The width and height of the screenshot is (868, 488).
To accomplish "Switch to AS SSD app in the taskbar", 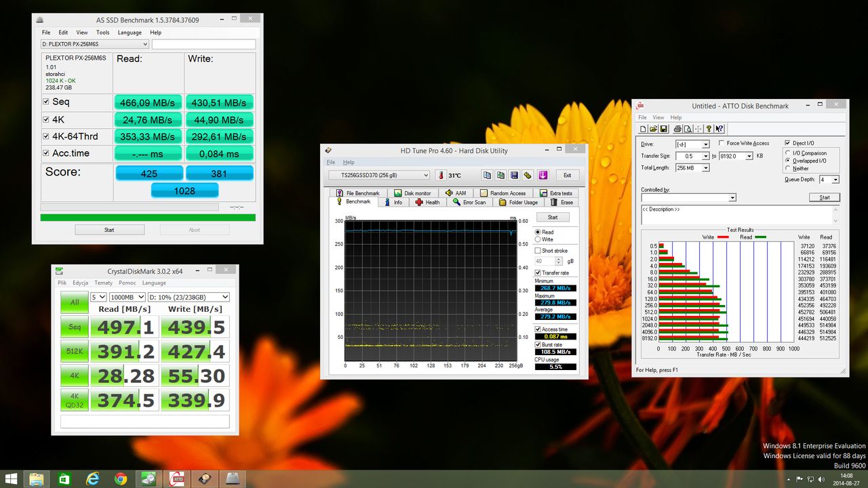I will click(x=232, y=479).
